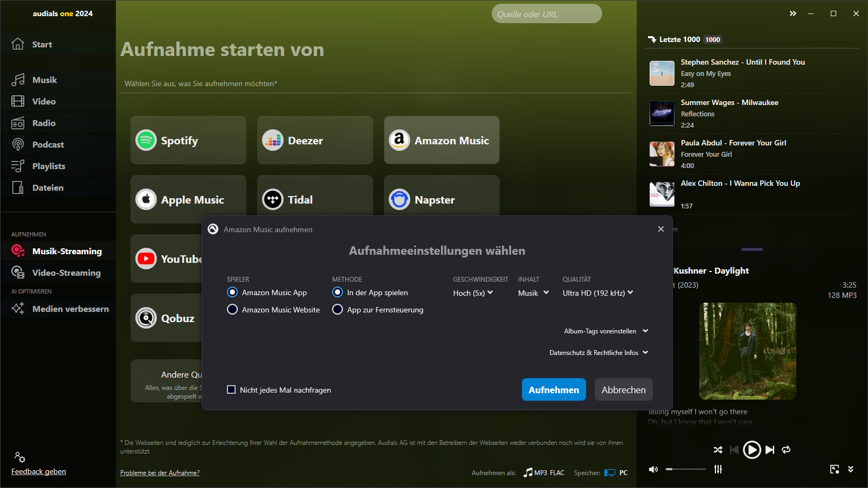
Task: Open Musik-Streaming in sidebar
Action: click(x=58, y=251)
